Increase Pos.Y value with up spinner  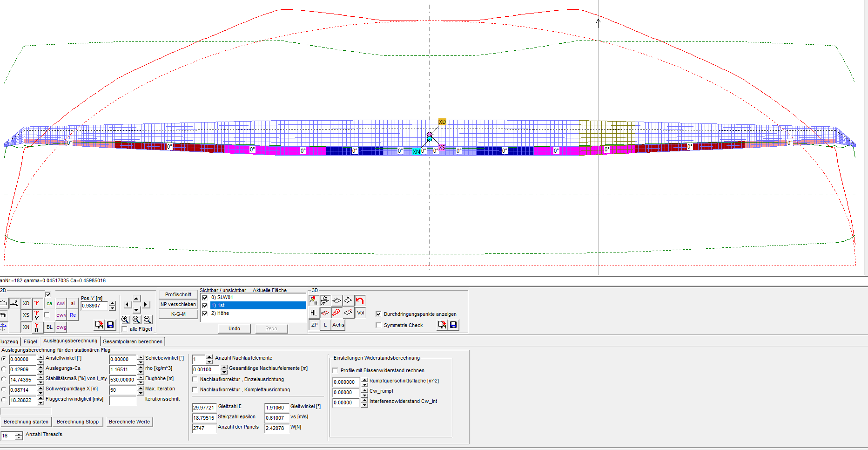click(x=112, y=303)
